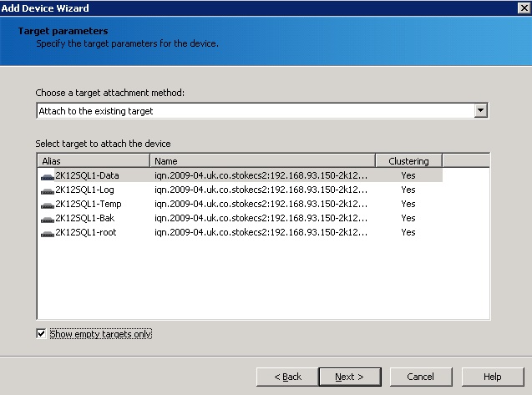Click the 'Show empty targets only' label text
This screenshot has width=532, height=395.
coord(101,334)
